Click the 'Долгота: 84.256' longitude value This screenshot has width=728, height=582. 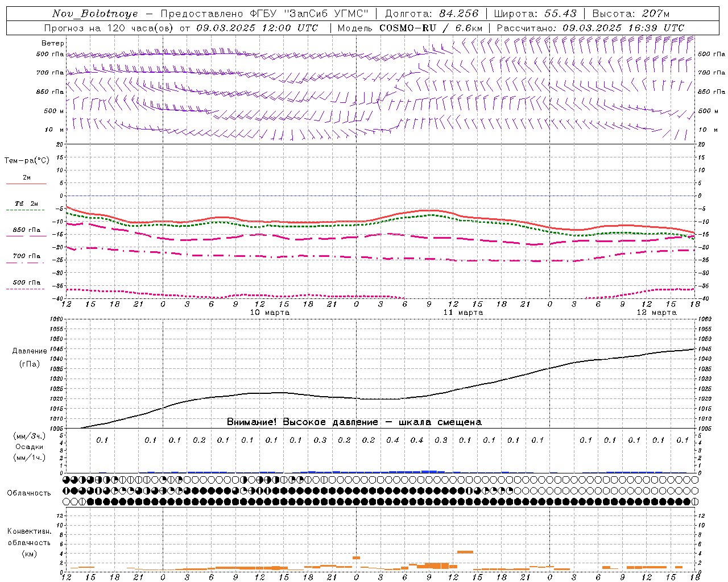pos(432,14)
